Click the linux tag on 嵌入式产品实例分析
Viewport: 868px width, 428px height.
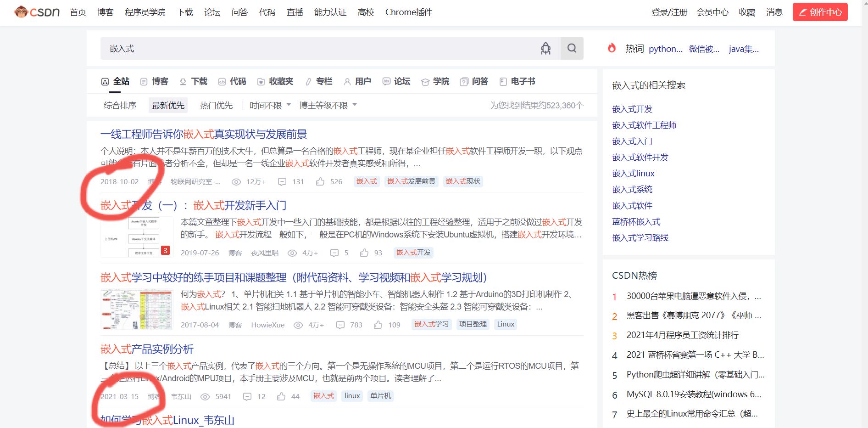pyautogui.click(x=352, y=396)
